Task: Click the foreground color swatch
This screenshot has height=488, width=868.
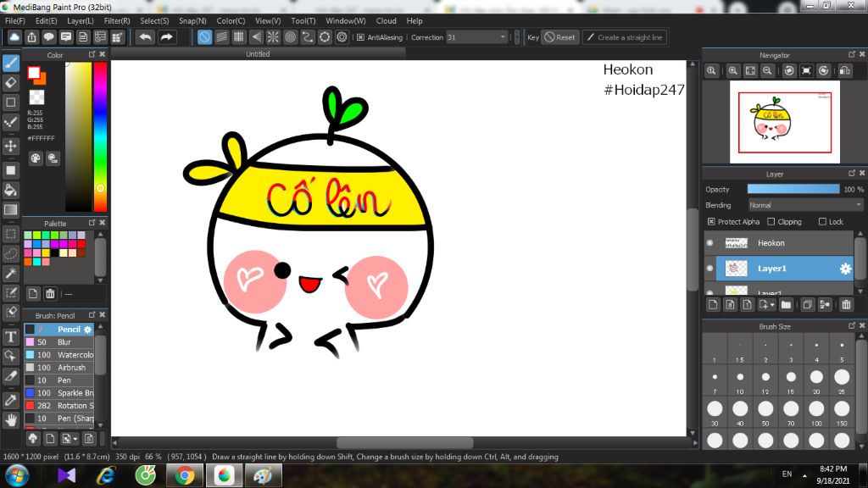Action: [x=34, y=73]
